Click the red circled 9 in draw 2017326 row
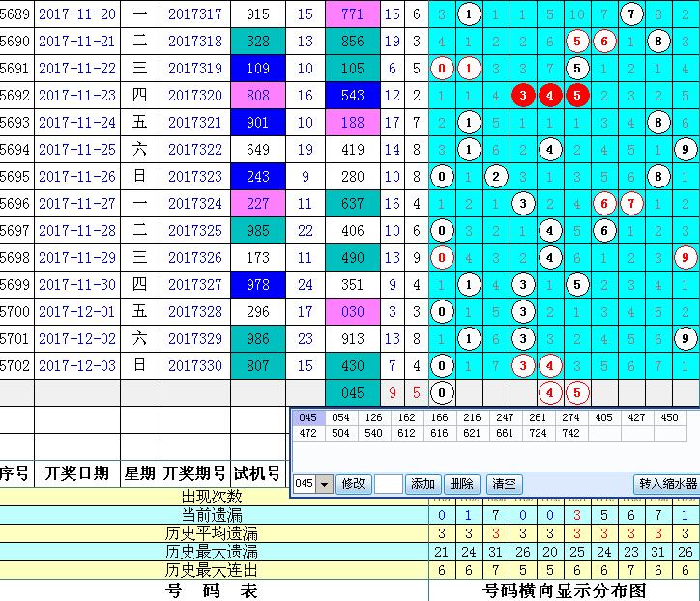700x601 pixels. point(685,258)
